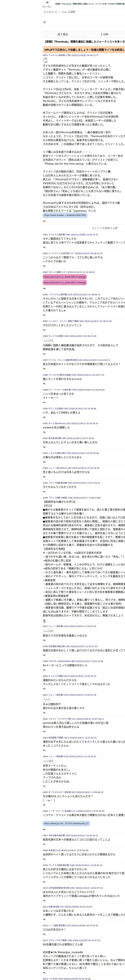Open the endai-000-3-view.jpg image link
The height and width of the screenshot is (980, 125).
65,277
